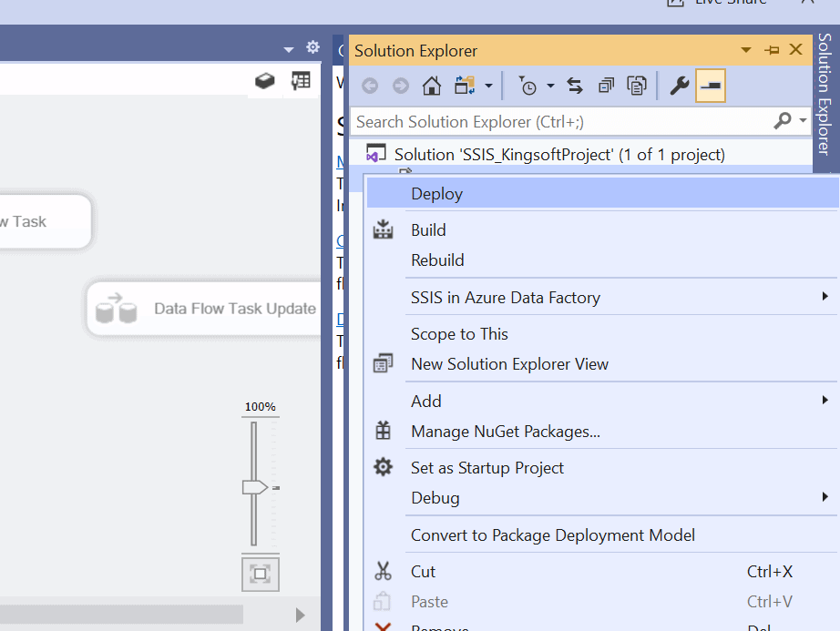Open the vertical Solution Explorer side tab
The height and width of the screenshot is (631, 840).
825,94
